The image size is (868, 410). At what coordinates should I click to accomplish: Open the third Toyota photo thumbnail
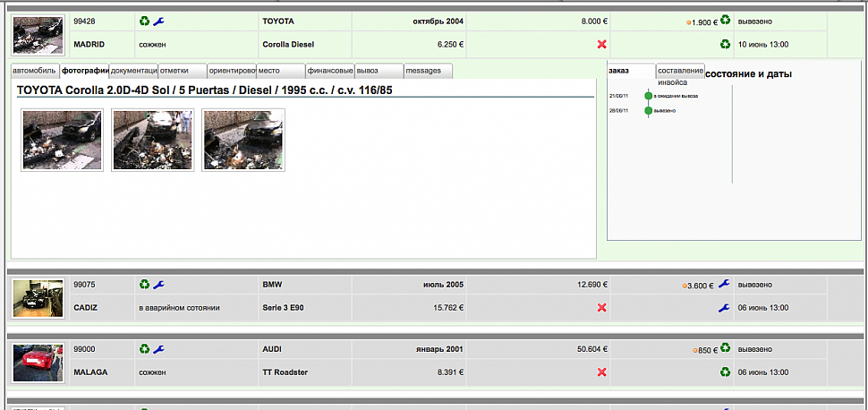tap(243, 140)
